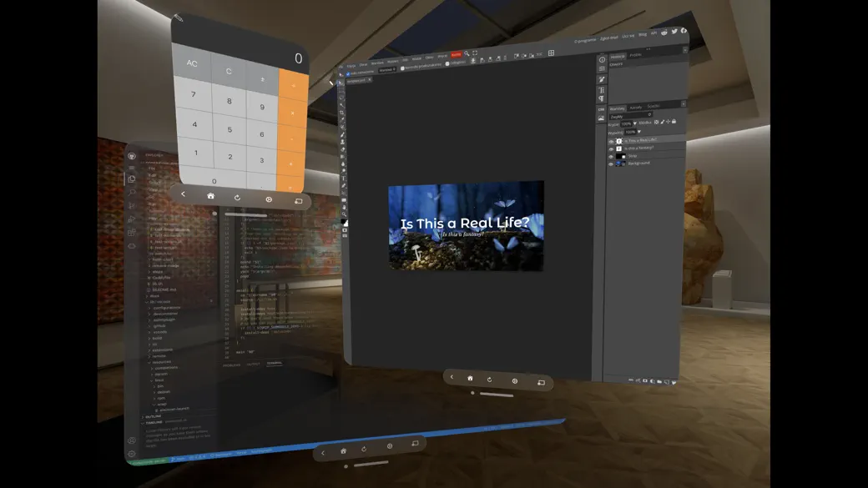Click the orange multiply key on calculator

click(x=292, y=113)
